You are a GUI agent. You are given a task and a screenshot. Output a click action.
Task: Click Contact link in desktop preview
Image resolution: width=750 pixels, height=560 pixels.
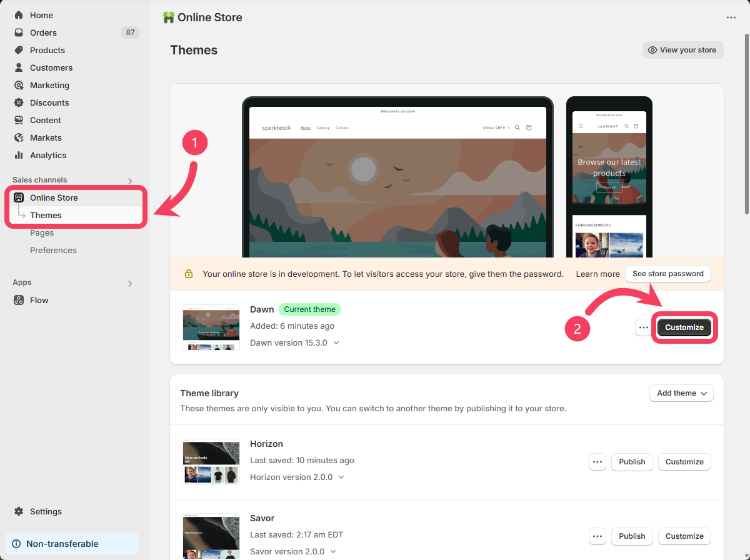(342, 127)
